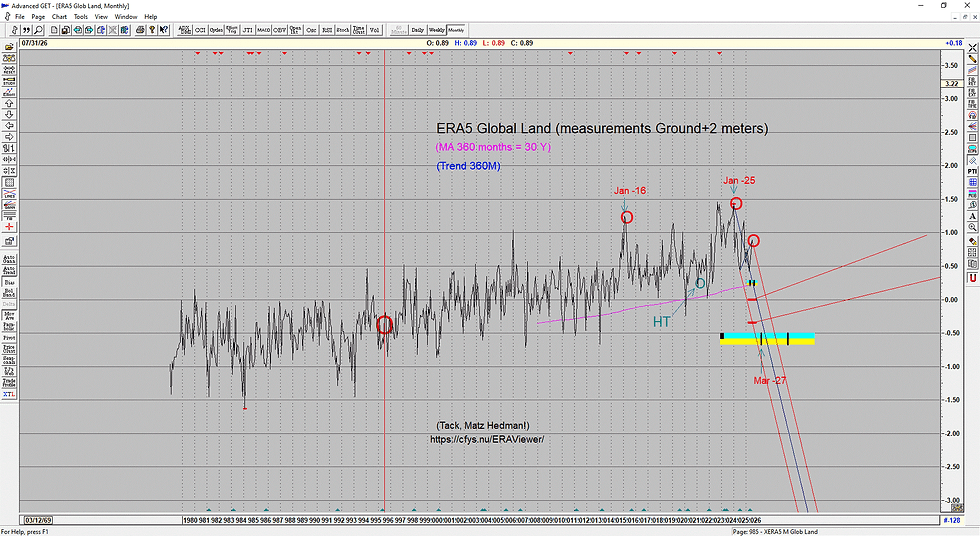Viewport: 980px width, 536px height.
Task: Click the Lines tool in left sidebar
Action: (x=9, y=194)
